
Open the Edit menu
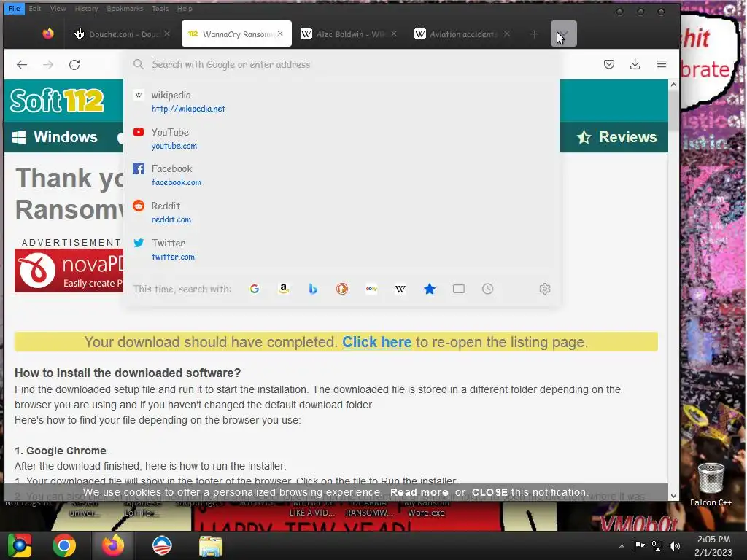tap(35, 9)
